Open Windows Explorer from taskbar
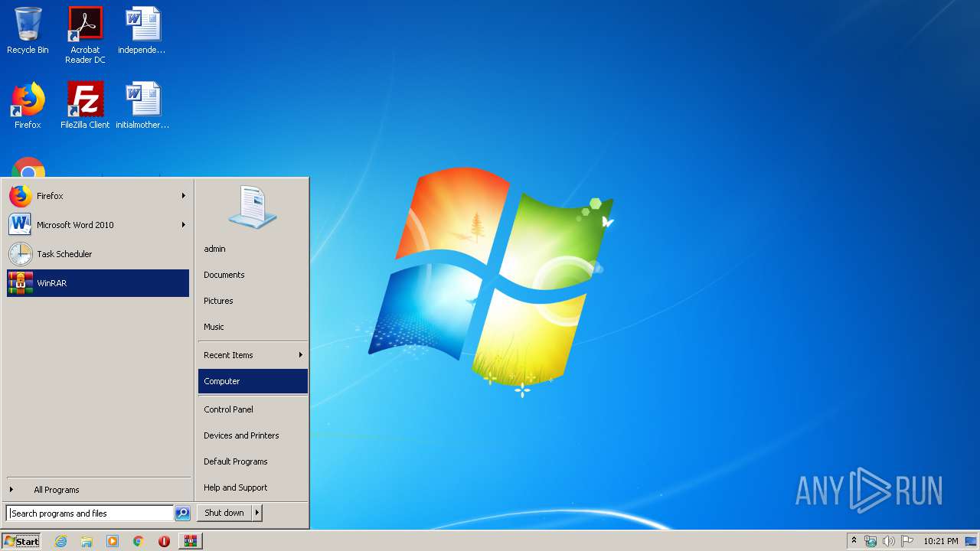Screen dimensions: 980x551 (x=87, y=541)
